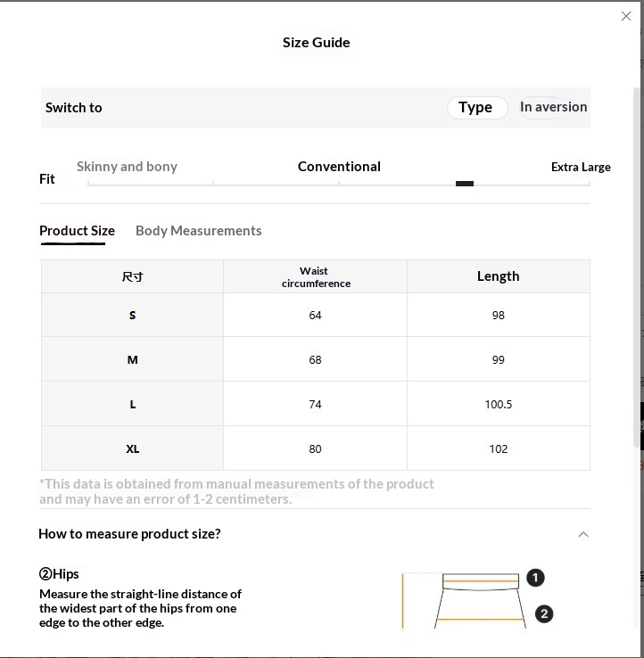Screen dimensions: 644x658
Task: Click the Skinny and bony fit label
Action: (127, 167)
